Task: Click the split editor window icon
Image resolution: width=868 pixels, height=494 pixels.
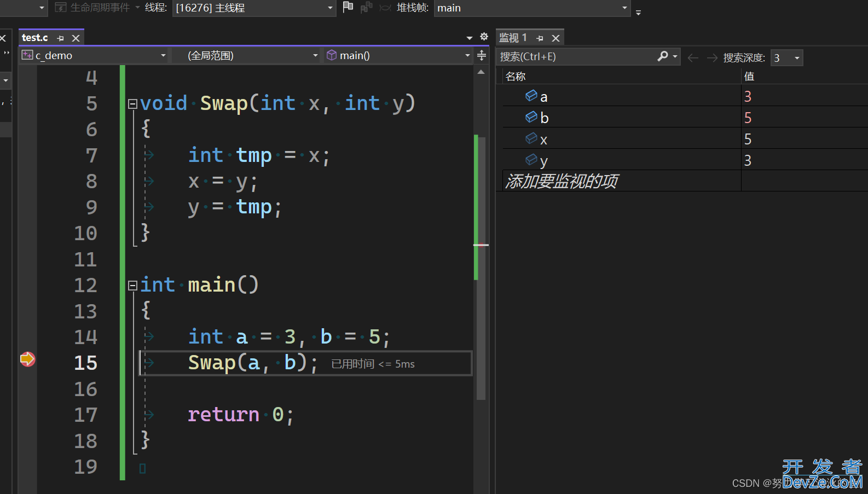Action: point(482,55)
